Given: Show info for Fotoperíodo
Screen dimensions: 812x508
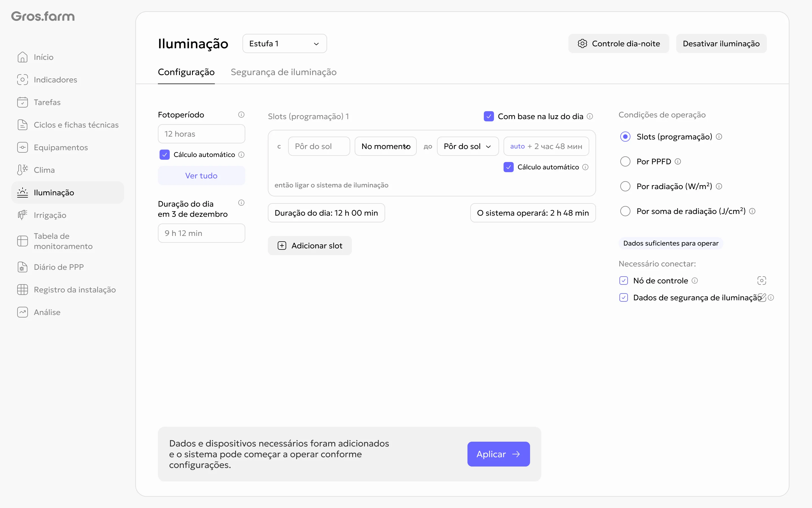Looking at the screenshot, I should pyautogui.click(x=241, y=115).
